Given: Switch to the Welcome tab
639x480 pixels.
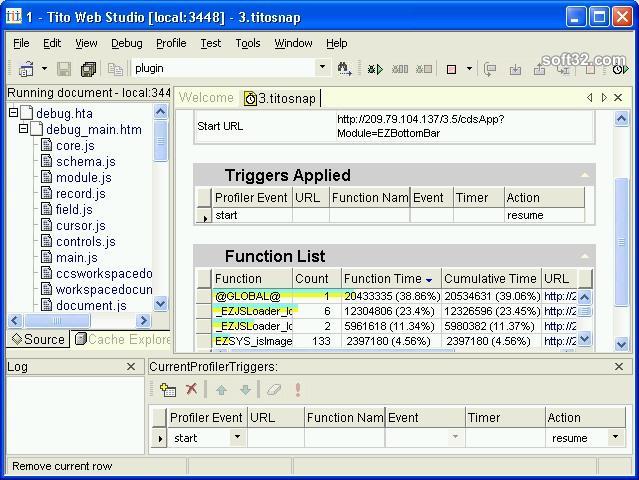Looking at the screenshot, I should click(x=206, y=98).
